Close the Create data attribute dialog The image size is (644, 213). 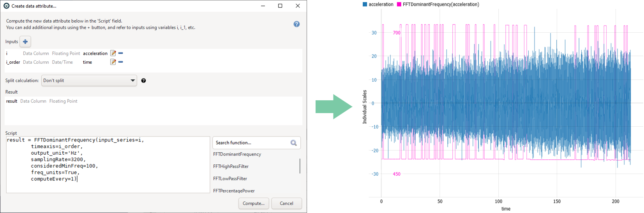pyautogui.click(x=298, y=6)
